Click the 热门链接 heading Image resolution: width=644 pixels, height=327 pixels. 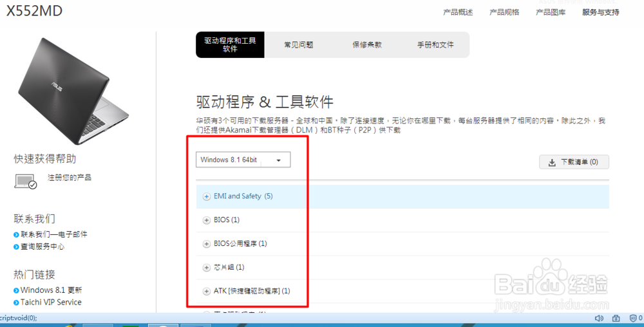point(34,274)
